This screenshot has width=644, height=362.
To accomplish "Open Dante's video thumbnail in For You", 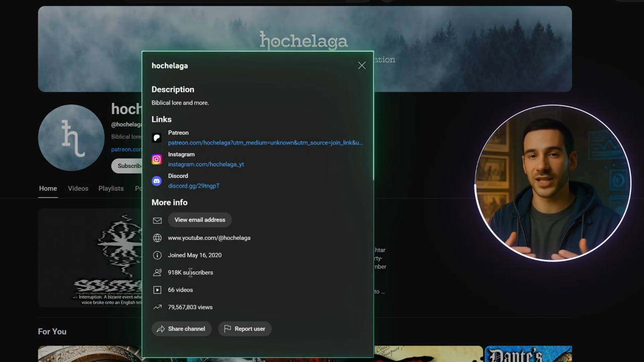I will click(528, 354).
